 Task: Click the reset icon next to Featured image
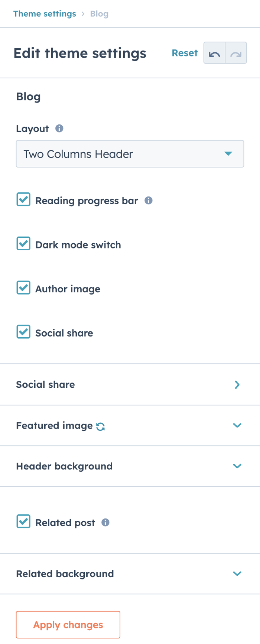pyautogui.click(x=100, y=426)
